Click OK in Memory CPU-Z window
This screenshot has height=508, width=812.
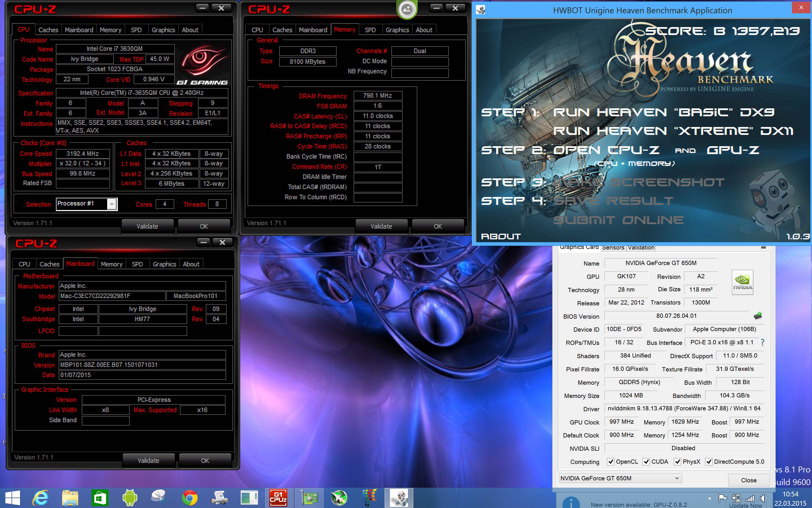(438, 226)
